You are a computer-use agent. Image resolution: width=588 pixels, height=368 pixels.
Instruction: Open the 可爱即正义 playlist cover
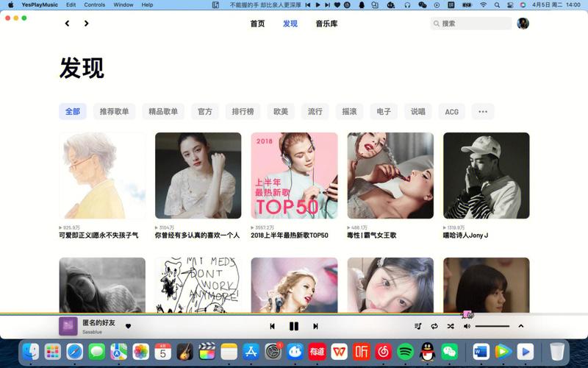(x=102, y=175)
